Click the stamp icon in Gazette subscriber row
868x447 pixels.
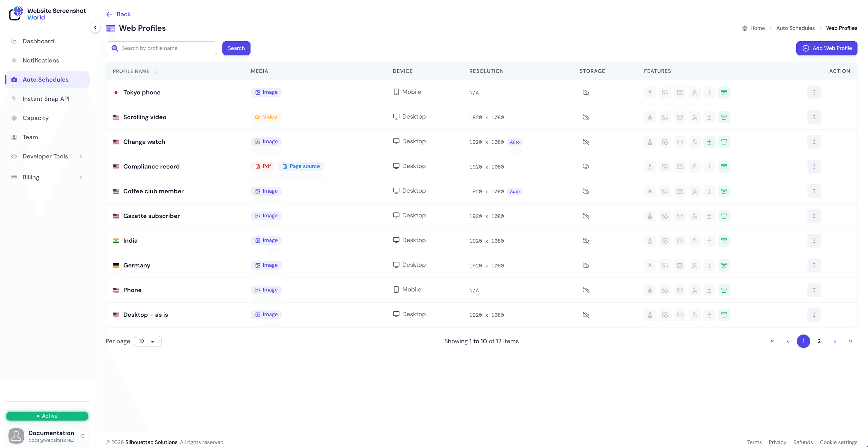(x=650, y=216)
